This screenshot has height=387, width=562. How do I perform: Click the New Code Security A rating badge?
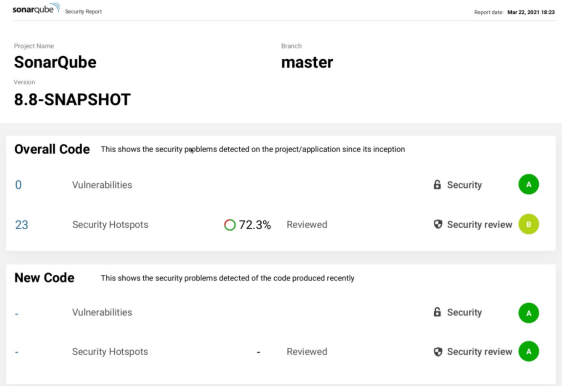coord(529,313)
